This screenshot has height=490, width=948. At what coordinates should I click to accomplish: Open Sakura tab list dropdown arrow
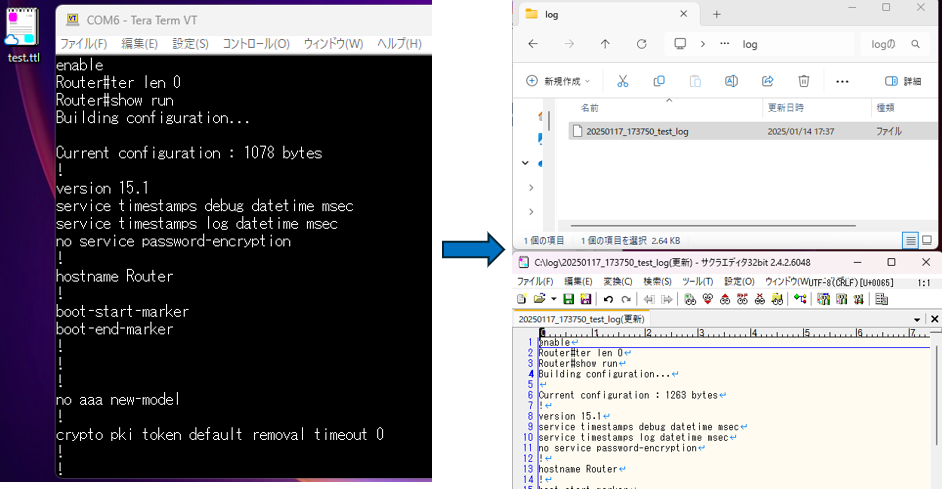point(917,319)
